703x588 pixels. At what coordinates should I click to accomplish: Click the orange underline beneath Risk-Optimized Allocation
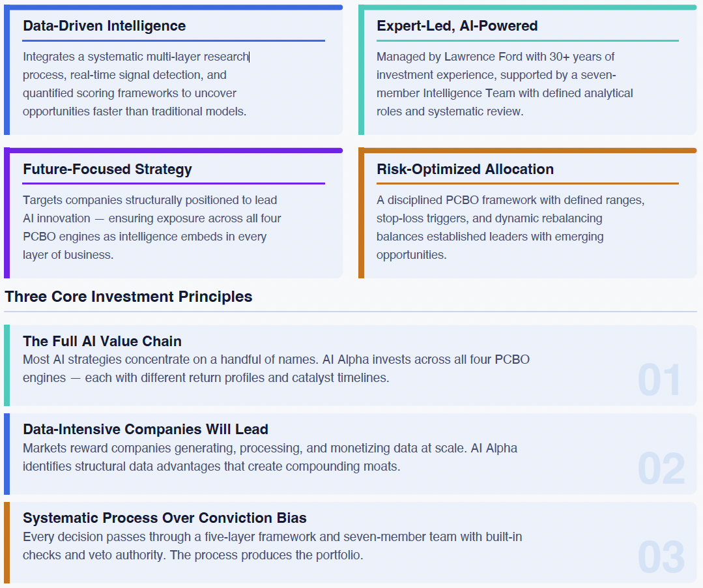click(527, 184)
